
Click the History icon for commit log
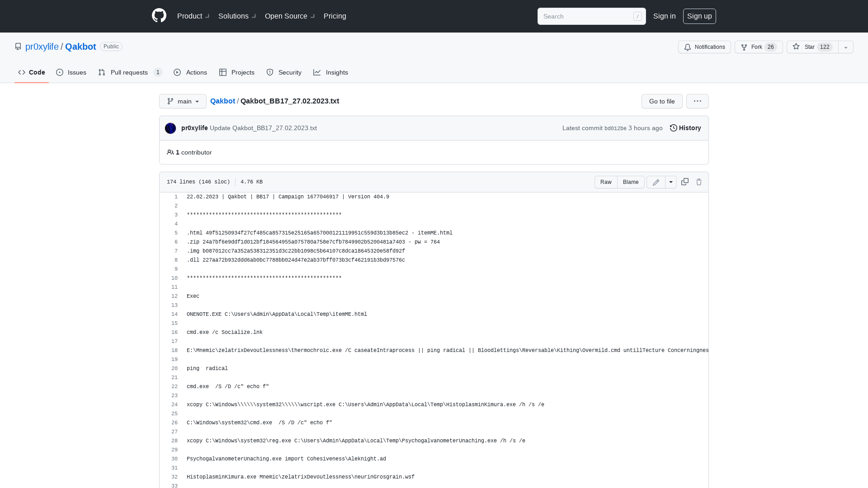[673, 127]
